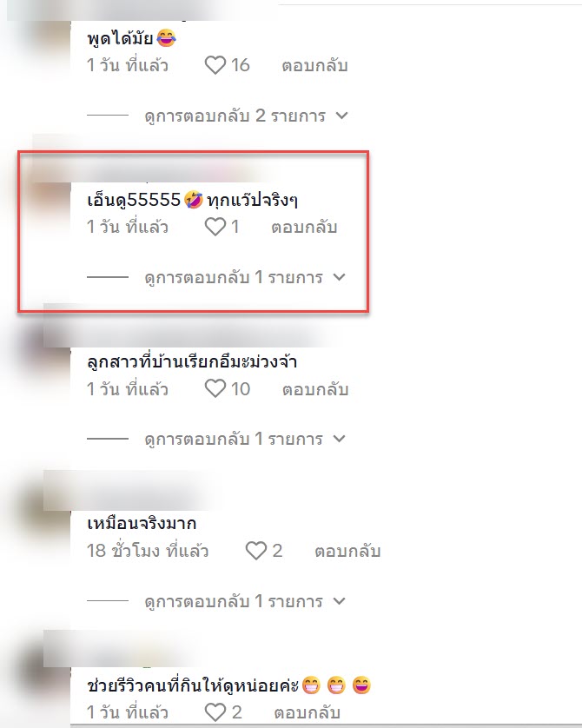Click blurred username above 'เหมือนจริงมาก' comment
The width and height of the screenshot is (582, 728).
pyautogui.click(x=130, y=491)
